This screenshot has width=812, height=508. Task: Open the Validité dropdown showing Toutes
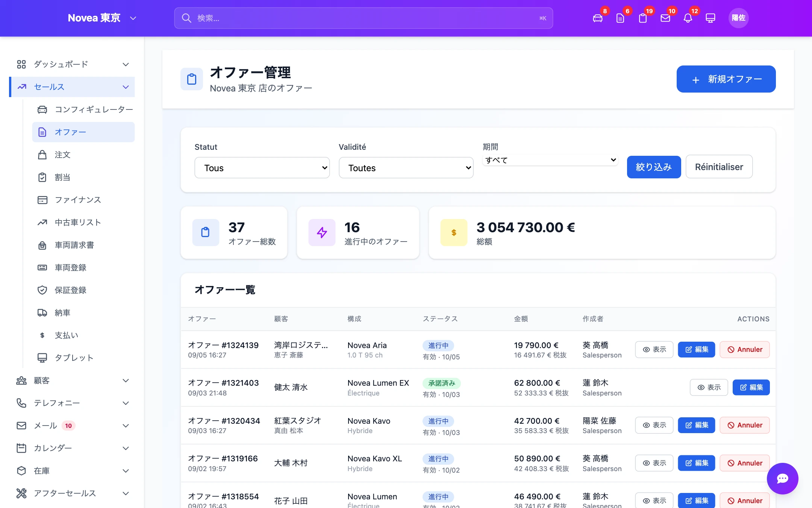click(406, 168)
